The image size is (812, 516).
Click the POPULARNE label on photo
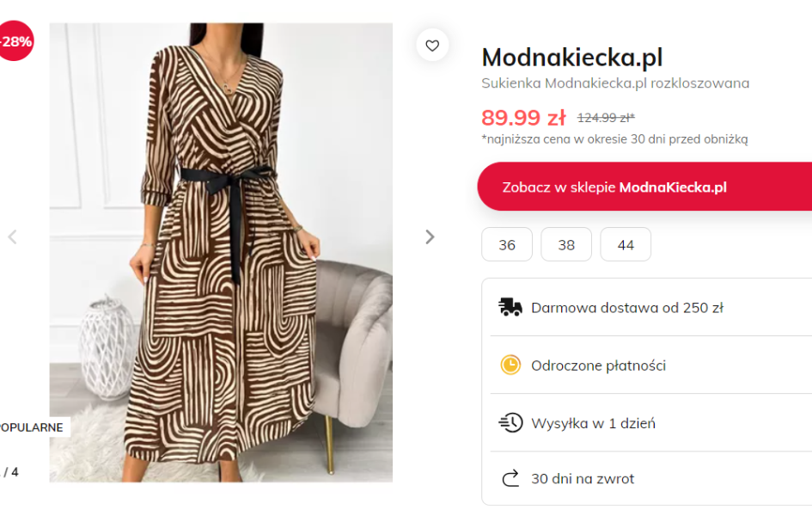click(33, 427)
